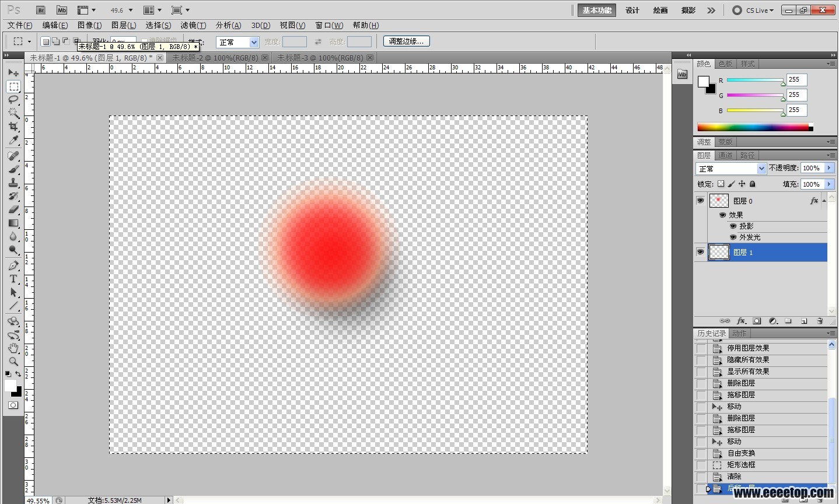Switch to the 通道 channels tab

coord(725,155)
